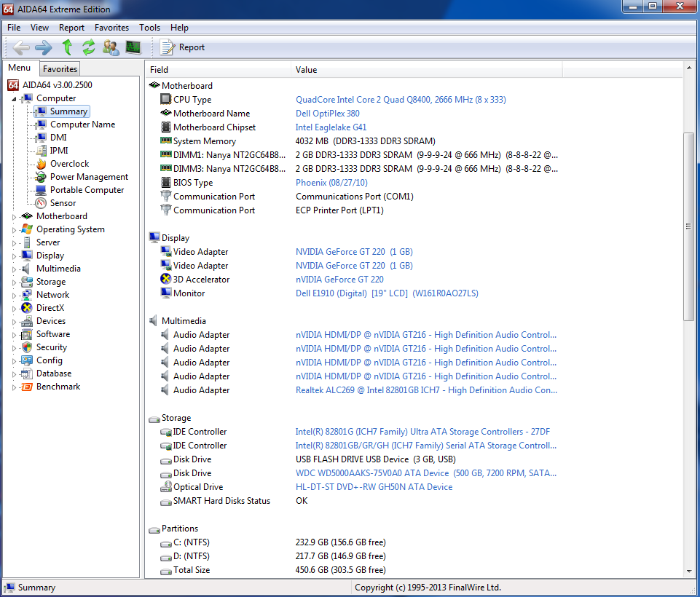Open the QuadCore Intel Core 2 Quad Q8400 link
Screen dimensions: 700x597
coord(401,100)
